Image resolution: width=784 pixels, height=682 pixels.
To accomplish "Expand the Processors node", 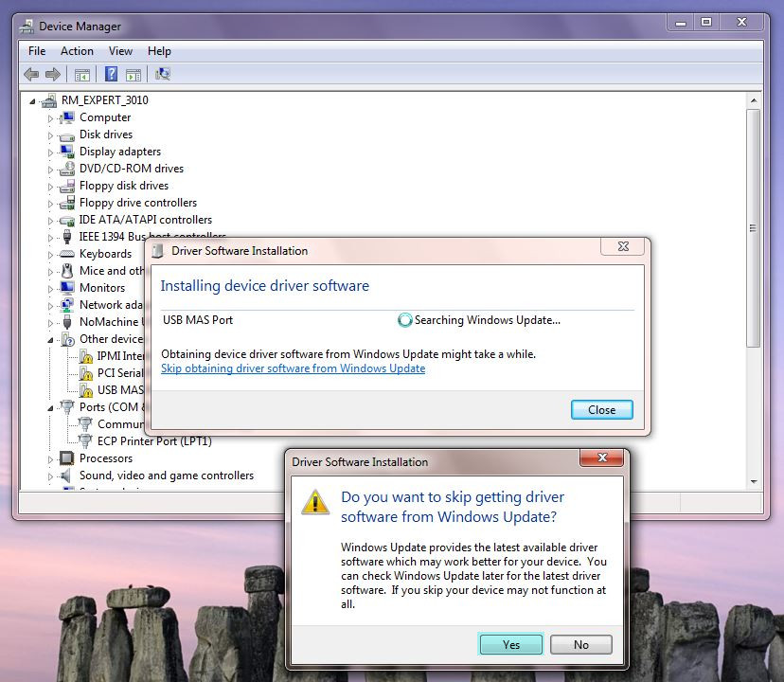I will [x=50, y=458].
